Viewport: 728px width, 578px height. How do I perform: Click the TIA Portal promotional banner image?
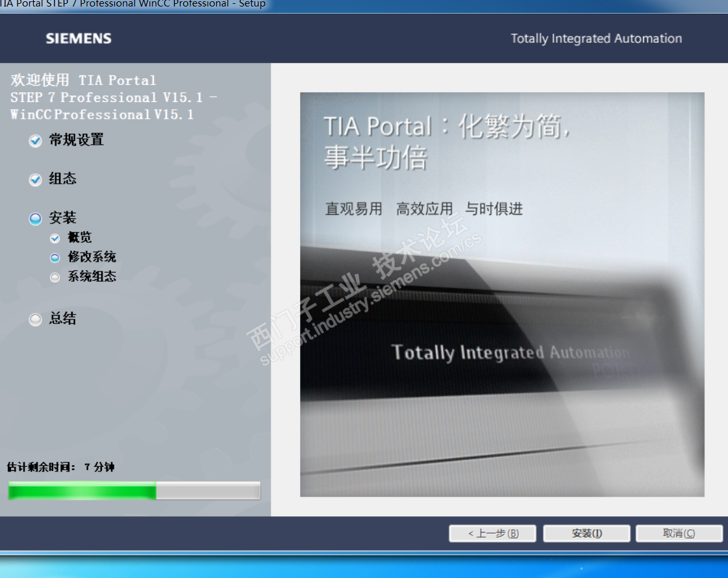(x=502, y=294)
